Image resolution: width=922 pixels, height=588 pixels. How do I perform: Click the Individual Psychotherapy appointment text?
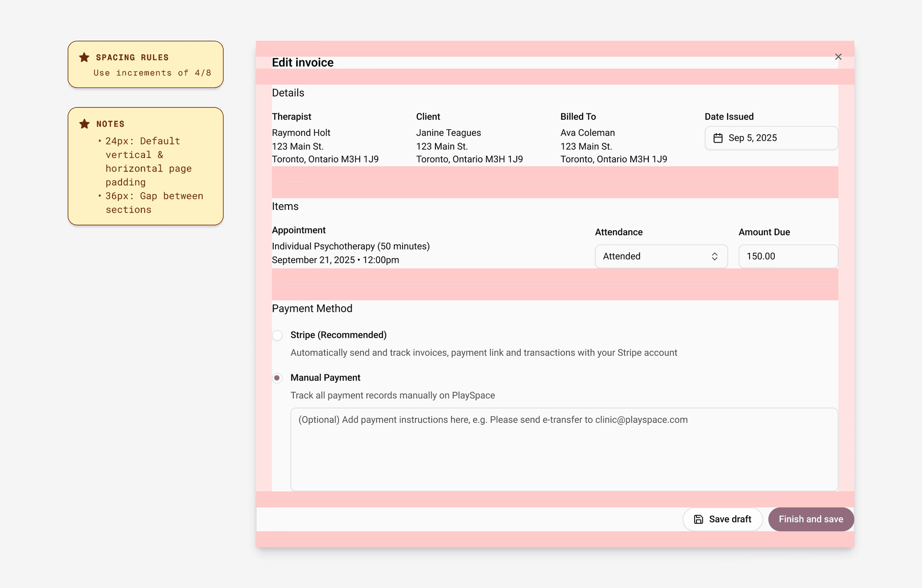(351, 247)
